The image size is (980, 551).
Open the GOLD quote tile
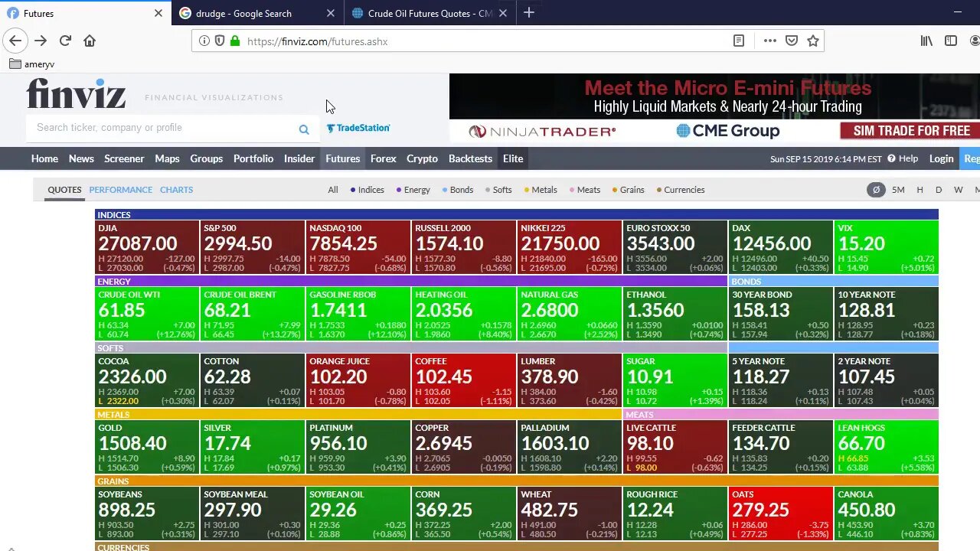(x=147, y=447)
